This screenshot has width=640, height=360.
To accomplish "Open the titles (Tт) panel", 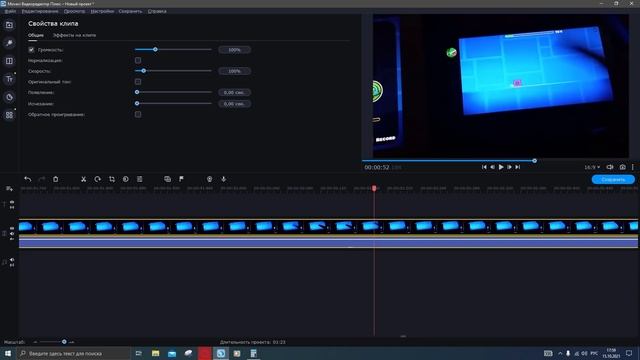I will 9,79.
